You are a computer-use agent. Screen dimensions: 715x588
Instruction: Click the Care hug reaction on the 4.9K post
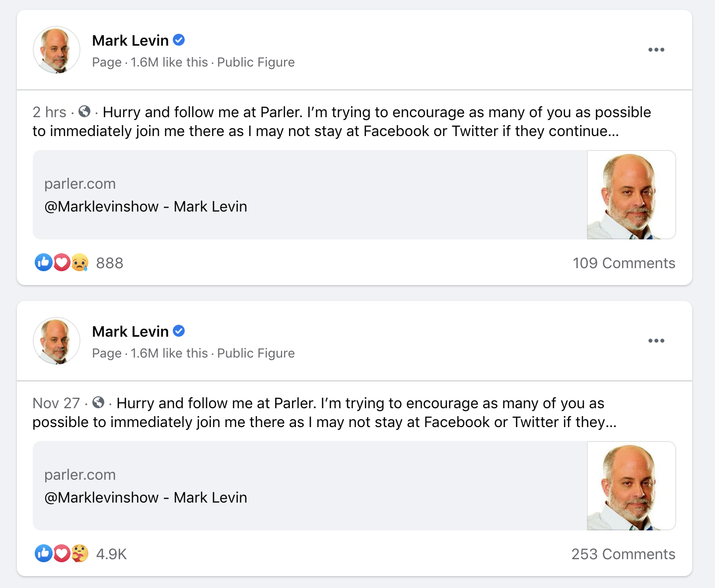pos(80,553)
